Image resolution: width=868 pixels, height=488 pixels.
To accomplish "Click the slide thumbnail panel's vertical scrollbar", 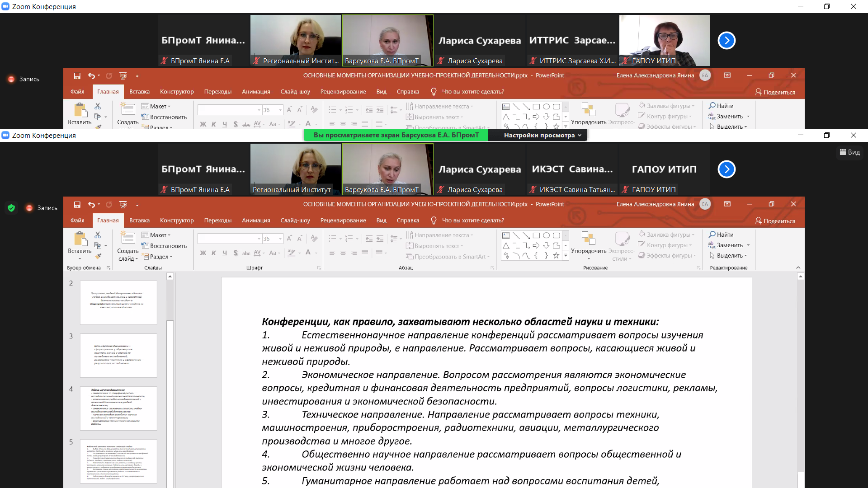I will point(170,380).
